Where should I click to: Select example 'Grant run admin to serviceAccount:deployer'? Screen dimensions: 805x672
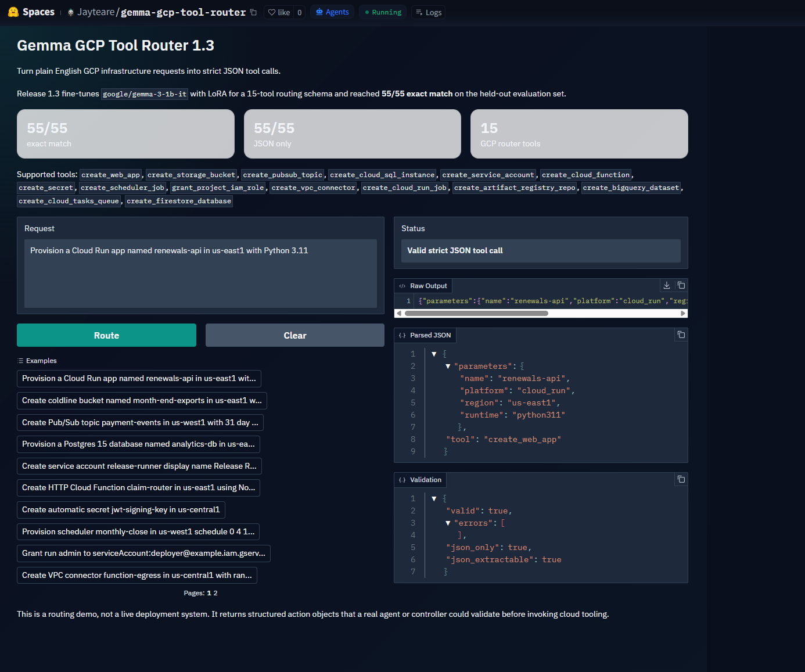(143, 553)
